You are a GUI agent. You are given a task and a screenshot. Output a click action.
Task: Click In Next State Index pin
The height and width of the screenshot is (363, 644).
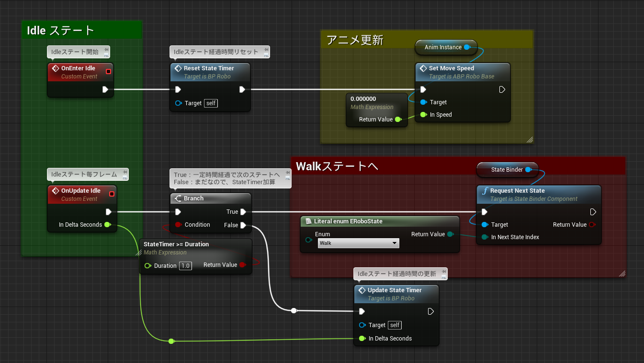click(x=485, y=237)
